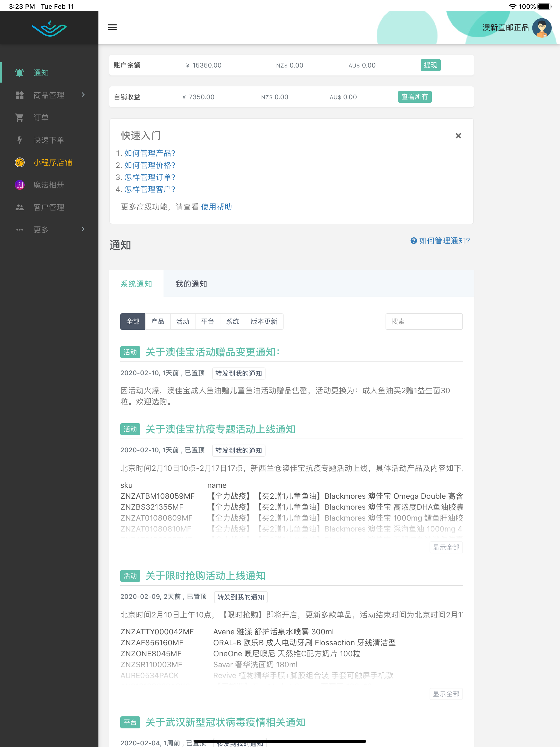Click the 更多 three-dots icon
This screenshot has width=560, height=747.
click(20, 230)
